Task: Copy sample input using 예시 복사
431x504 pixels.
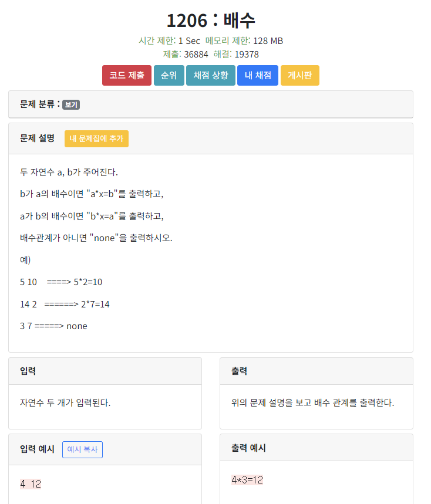Action: point(82,449)
